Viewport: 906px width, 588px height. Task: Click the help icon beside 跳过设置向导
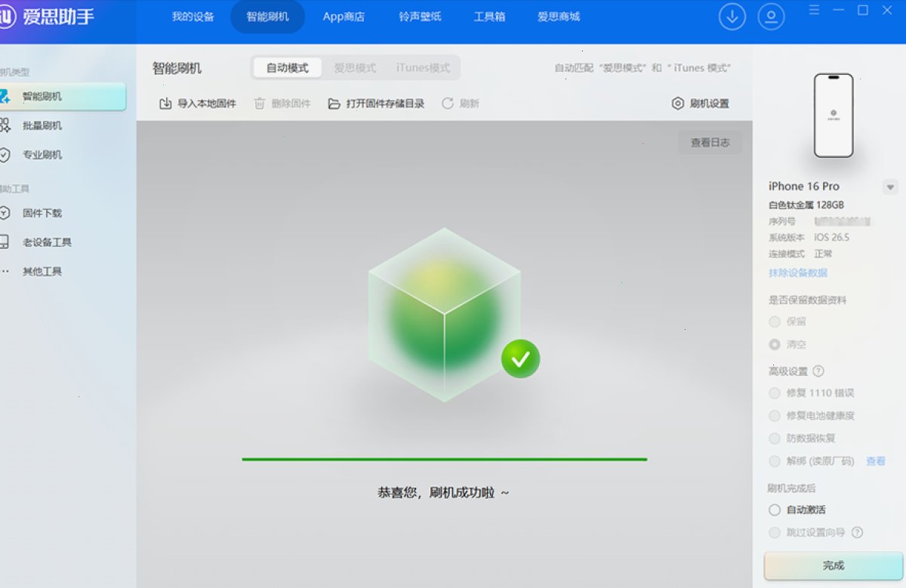(x=857, y=532)
